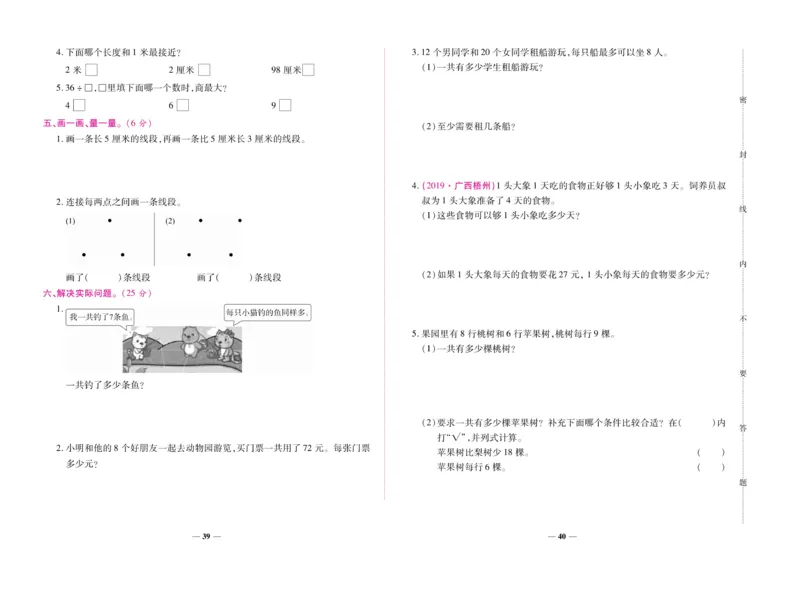Click the answer box after "2厘米"
This screenshot has width=800, height=589.
point(205,68)
